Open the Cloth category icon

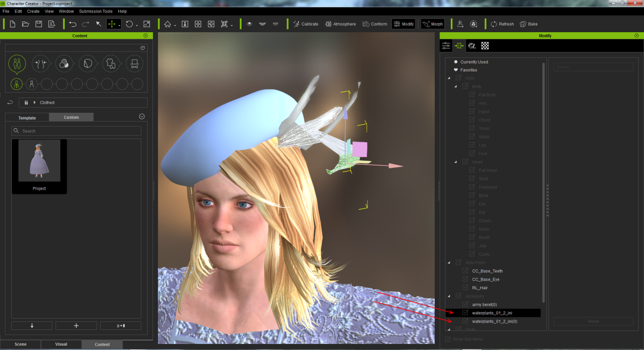pyautogui.click(x=111, y=64)
